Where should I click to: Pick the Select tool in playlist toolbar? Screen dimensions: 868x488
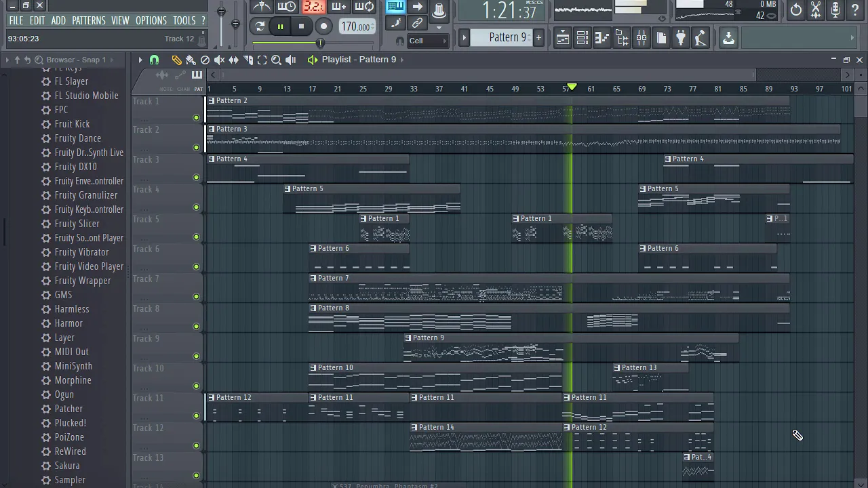pyautogui.click(x=262, y=60)
